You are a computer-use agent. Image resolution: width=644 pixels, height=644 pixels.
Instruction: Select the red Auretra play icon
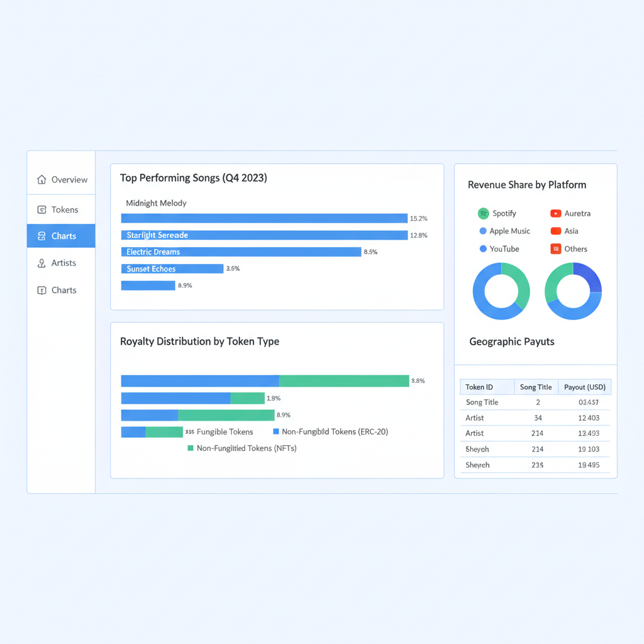(x=555, y=213)
